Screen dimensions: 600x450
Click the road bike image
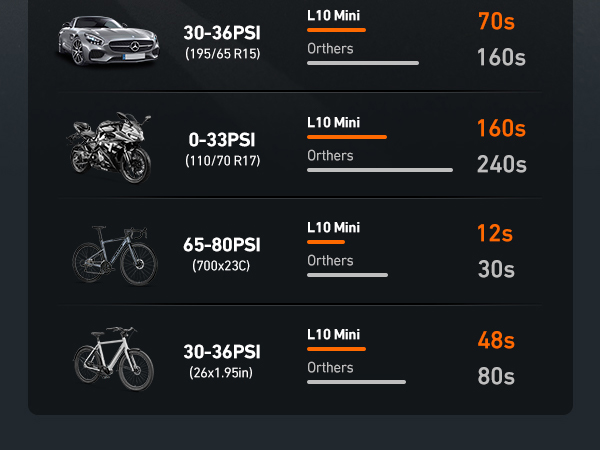click(x=114, y=254)
